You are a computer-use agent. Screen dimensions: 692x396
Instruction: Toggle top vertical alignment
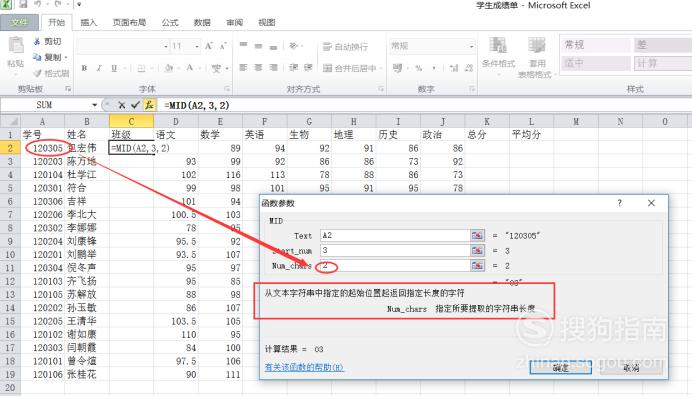click(x=243, y=46)
